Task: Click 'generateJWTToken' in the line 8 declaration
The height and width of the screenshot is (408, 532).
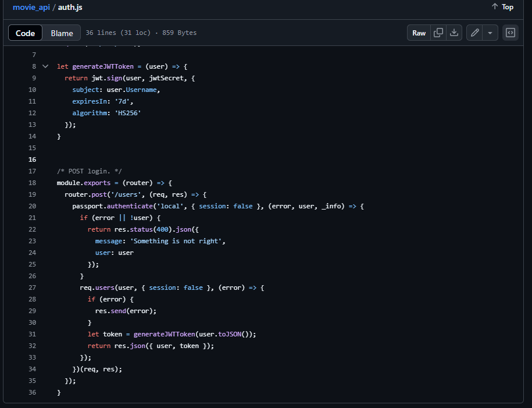Action: click(103, 66)
